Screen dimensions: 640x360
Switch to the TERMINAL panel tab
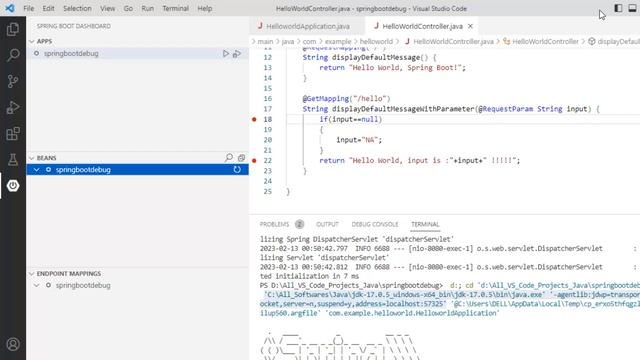(425, 224)
